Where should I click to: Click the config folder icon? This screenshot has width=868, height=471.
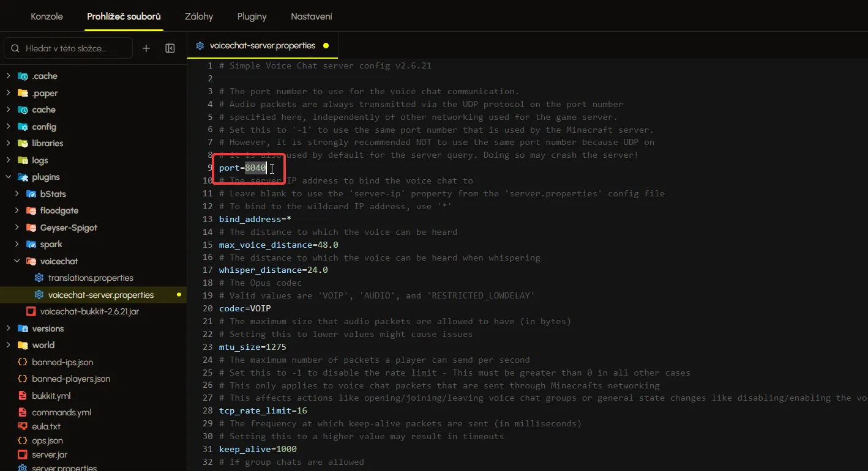pos(23,127)
